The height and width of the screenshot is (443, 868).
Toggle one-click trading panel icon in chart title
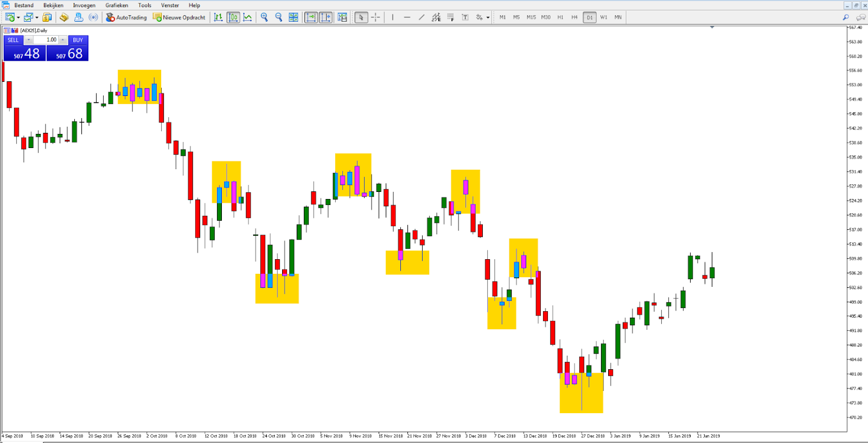coord(15,30)
